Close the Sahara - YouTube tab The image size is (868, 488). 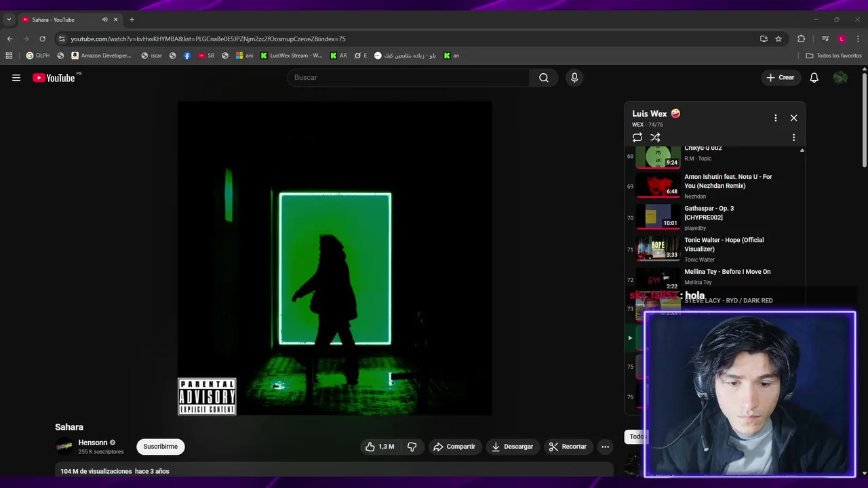pos(115,20)
